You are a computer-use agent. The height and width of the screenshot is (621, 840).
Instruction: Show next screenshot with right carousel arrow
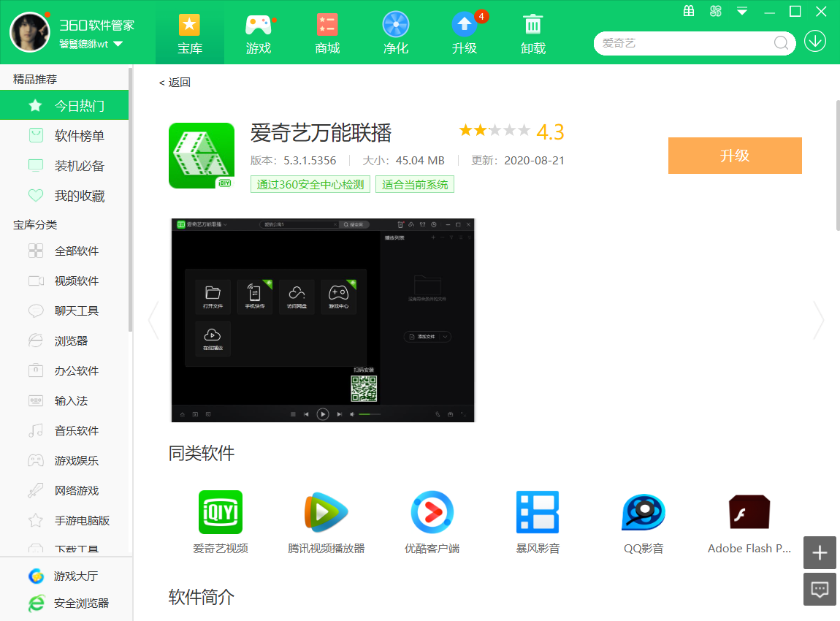[817, 320]
